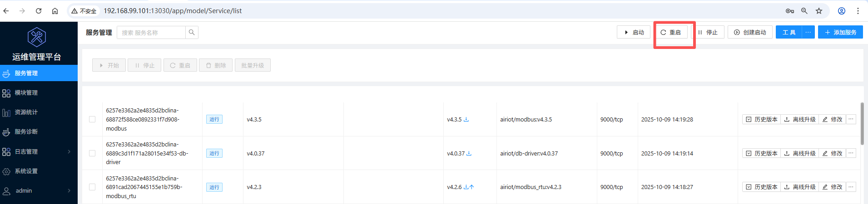868x204 pixels.
Task: Bookmark this page with the star icon
Action: click(x=819, y=11)
